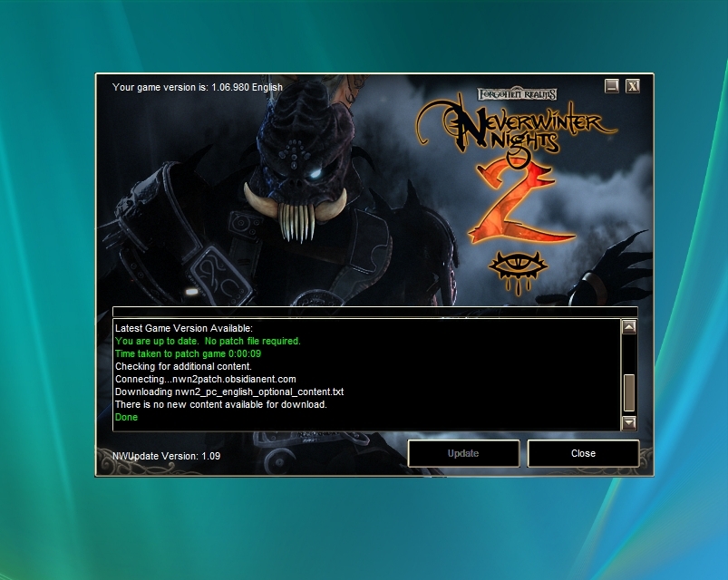
Task: Click the Update button
Action: click(463, 453)
